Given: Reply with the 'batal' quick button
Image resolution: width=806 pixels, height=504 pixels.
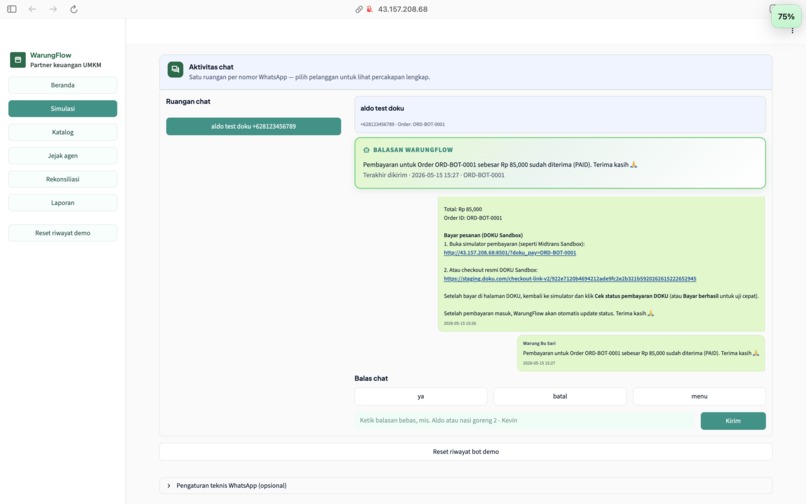Looking at the screenshot, I should click(560, 397).
